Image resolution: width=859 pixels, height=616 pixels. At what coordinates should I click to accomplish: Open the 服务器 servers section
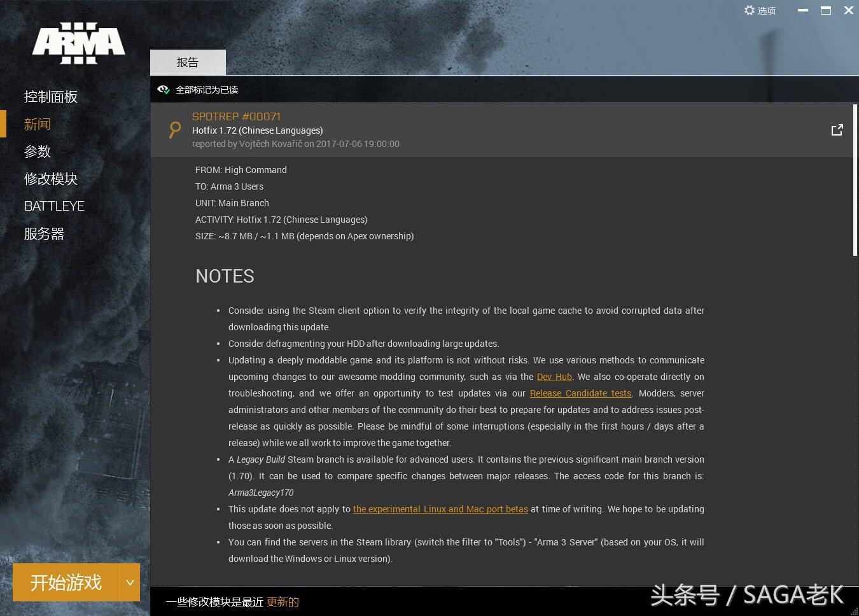coord(44,234)
